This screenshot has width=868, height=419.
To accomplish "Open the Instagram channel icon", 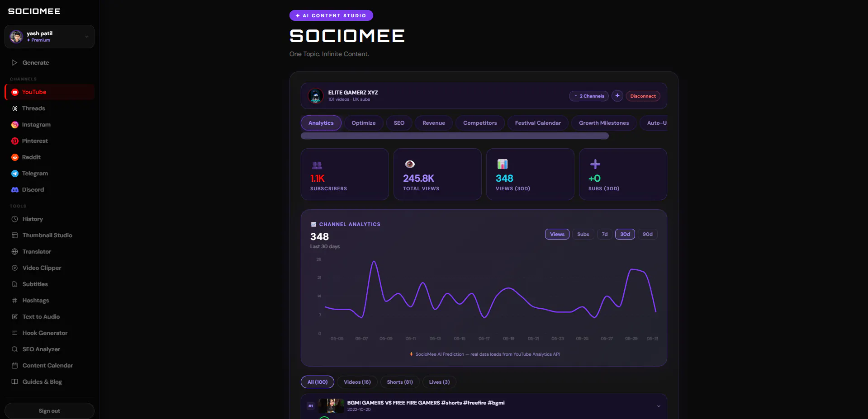I will pos(15,125).
